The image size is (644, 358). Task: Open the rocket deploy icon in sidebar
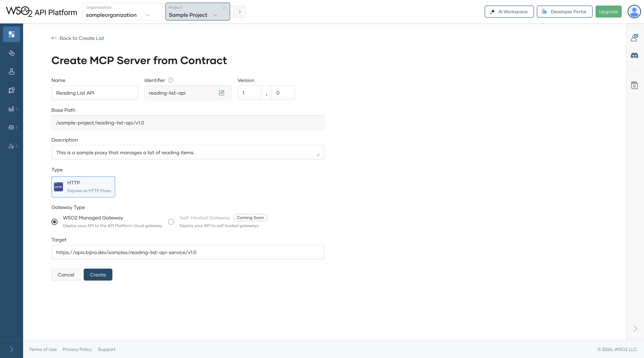point(12,90)
